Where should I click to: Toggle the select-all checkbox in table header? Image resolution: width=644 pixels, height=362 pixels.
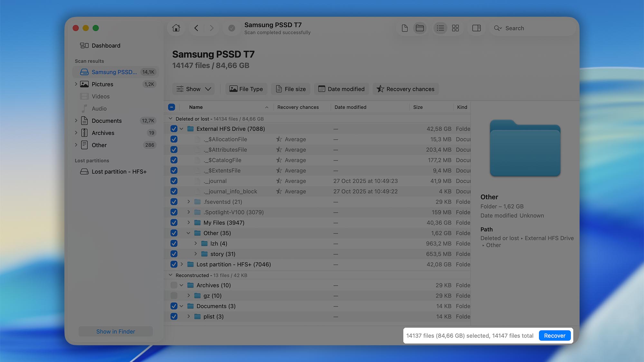pyautogui.click(x=172, y=107)
